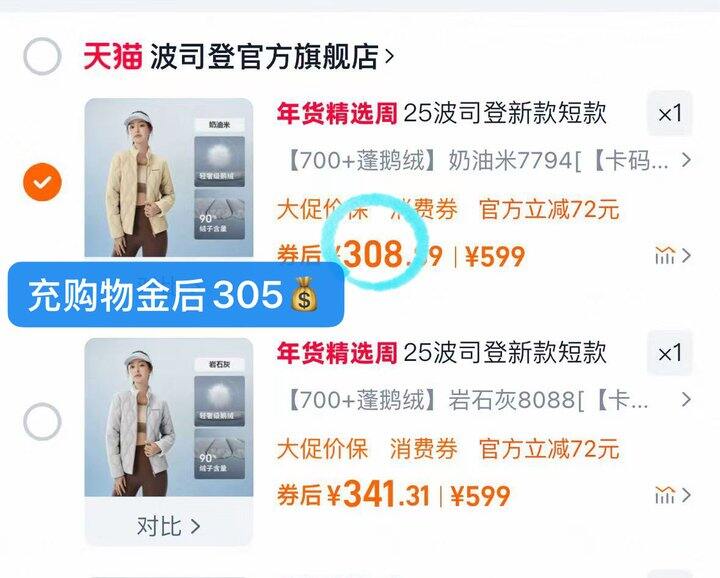Open quantity ×1 badge for 奶油米 jacket

(669, 114)
